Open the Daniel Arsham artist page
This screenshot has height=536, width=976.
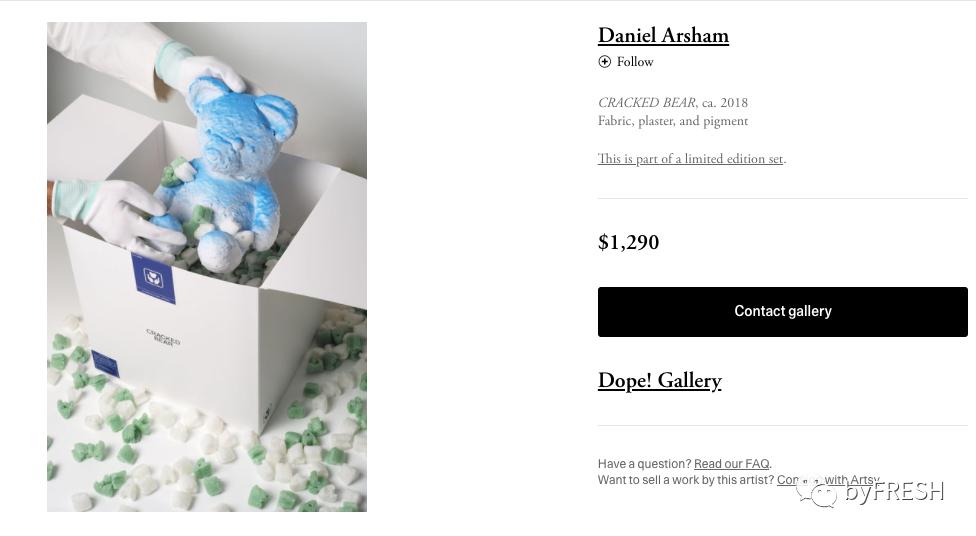pos(663,36)
